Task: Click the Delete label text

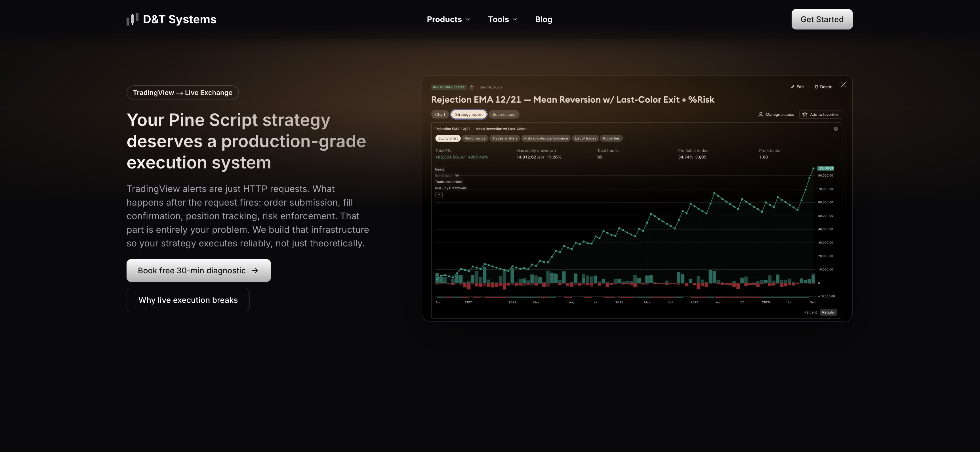Action: coord(826,87)
